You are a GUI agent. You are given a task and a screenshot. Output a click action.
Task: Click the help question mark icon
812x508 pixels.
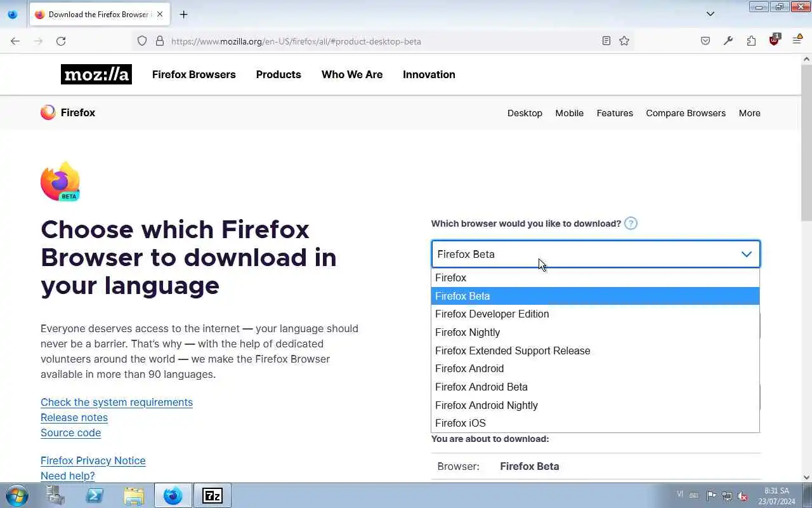[631, 224]
